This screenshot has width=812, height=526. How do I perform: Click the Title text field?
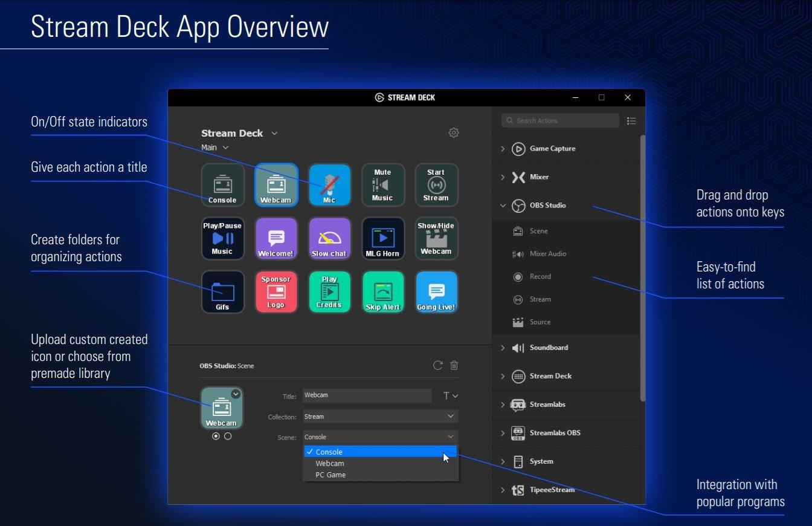coord(367,395)
